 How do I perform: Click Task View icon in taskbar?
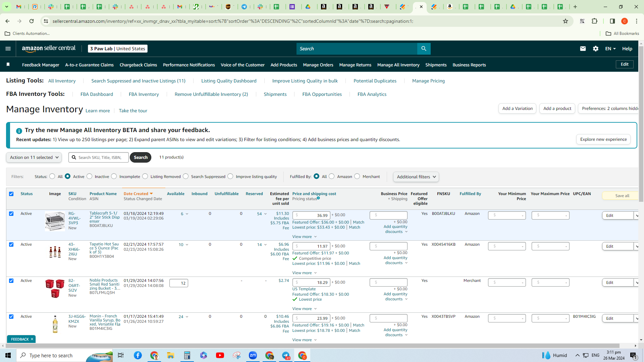pos(121,355)
